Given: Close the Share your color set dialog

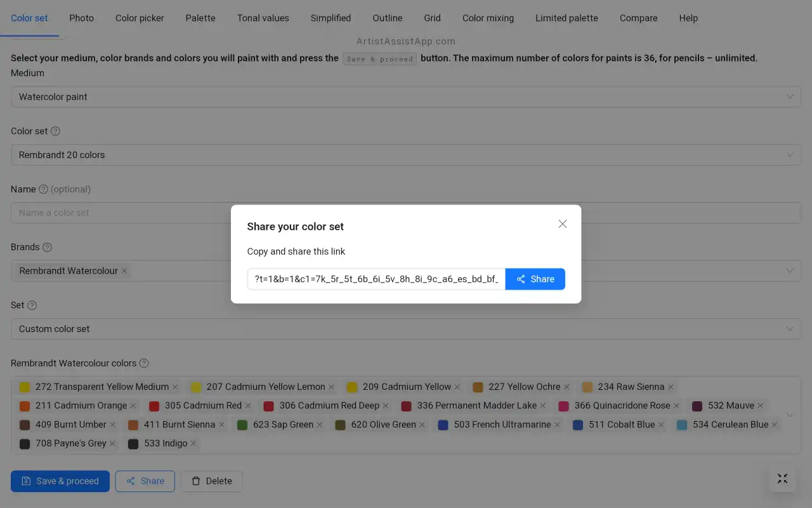Looking at the screenshot, I should coord(562,224).
